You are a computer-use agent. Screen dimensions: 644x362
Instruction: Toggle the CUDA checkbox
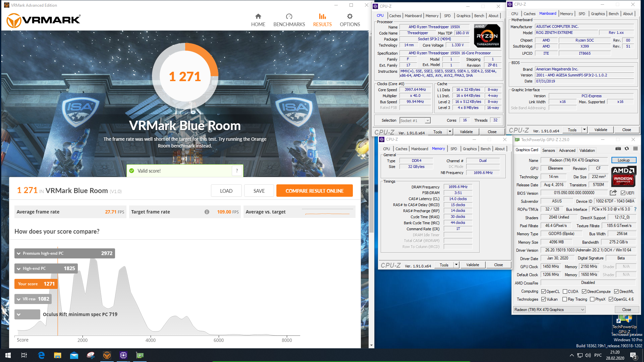click(565, 292)
